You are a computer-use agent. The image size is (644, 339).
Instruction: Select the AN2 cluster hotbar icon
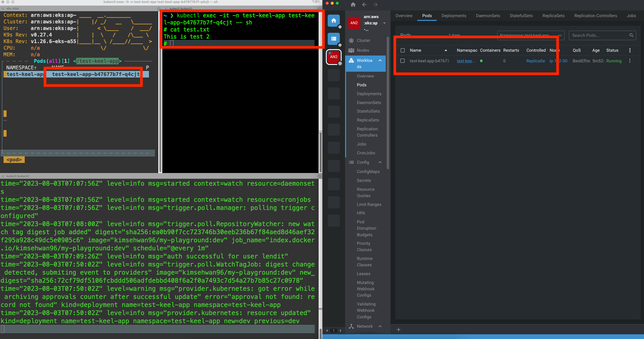tap(333, 57)
